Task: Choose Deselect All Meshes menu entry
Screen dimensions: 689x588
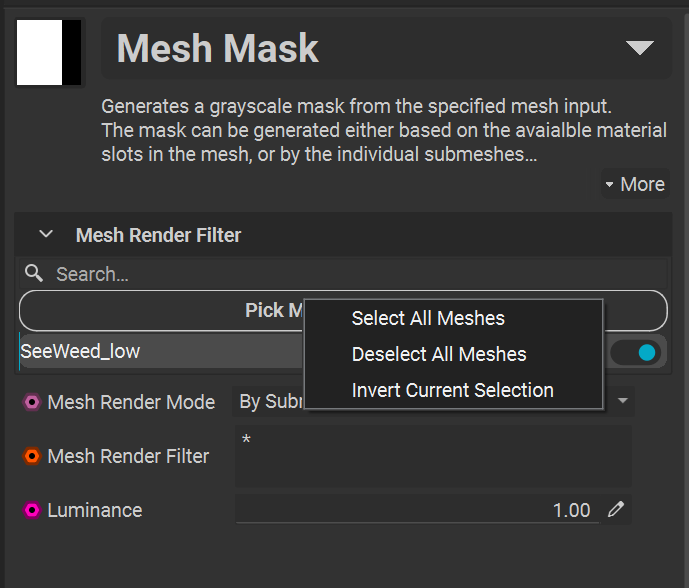Action: tap(438, 354)
